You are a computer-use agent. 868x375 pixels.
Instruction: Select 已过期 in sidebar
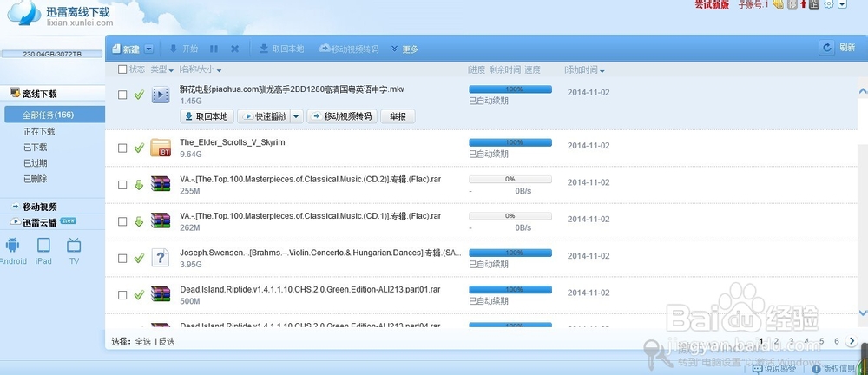tap(35, 163)
